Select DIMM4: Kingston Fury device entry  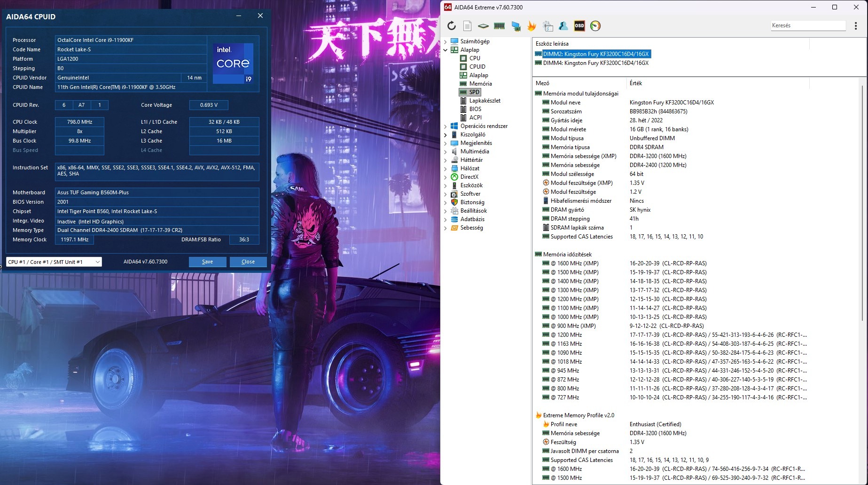pos(592,63)
